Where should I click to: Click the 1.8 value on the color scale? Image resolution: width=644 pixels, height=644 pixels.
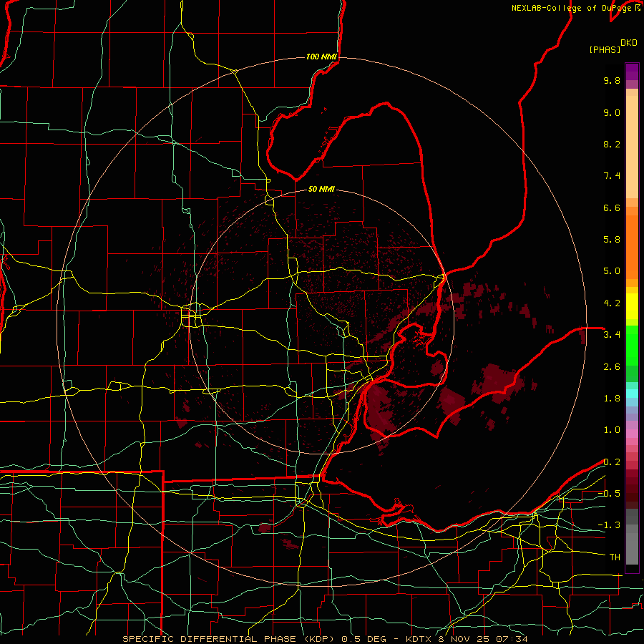[612, 399]
